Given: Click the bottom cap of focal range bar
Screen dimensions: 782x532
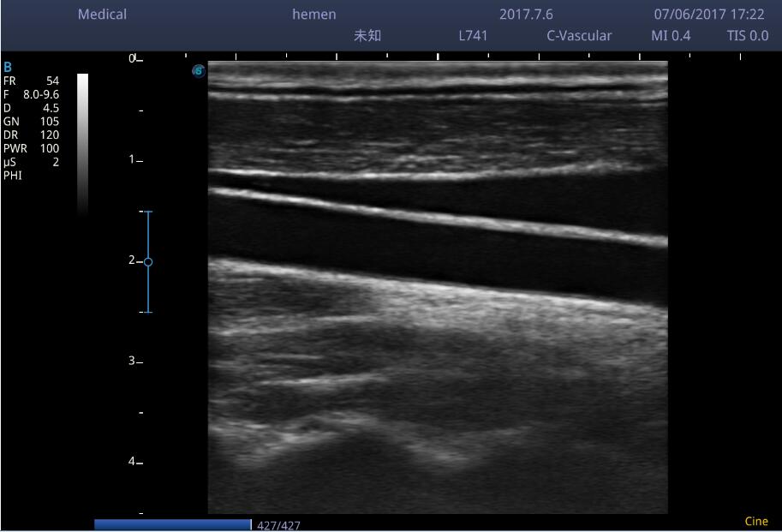Looking at the screenshot, I should pos(148,312).
